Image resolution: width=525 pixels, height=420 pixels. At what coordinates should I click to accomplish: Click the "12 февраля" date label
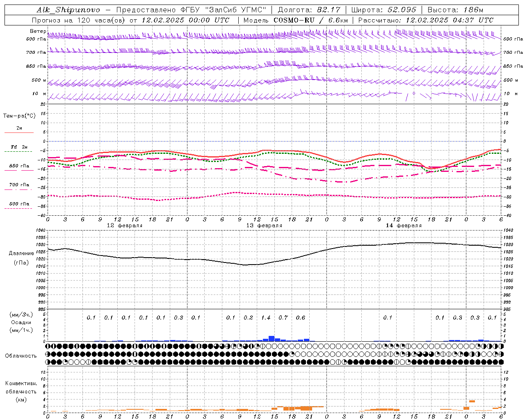pyautogui.click(x=125, y=226)
